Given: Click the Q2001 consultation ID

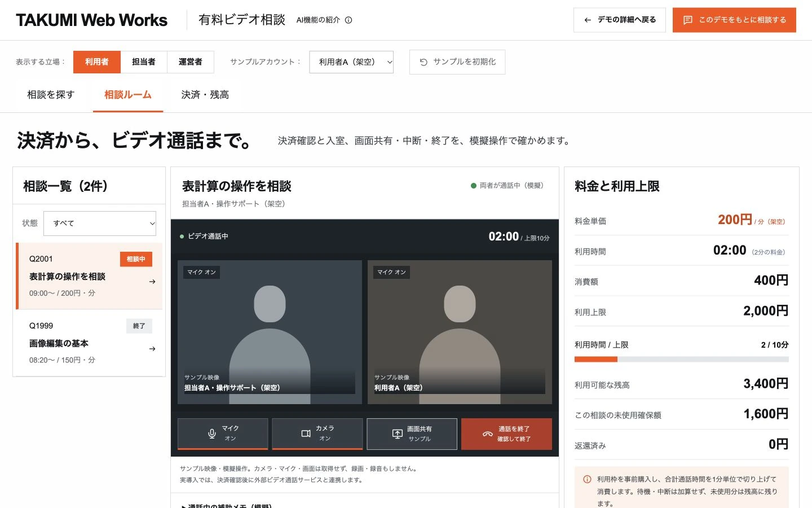Looking at the screenshot, I should pyautogui.click(x=41, y=259).
